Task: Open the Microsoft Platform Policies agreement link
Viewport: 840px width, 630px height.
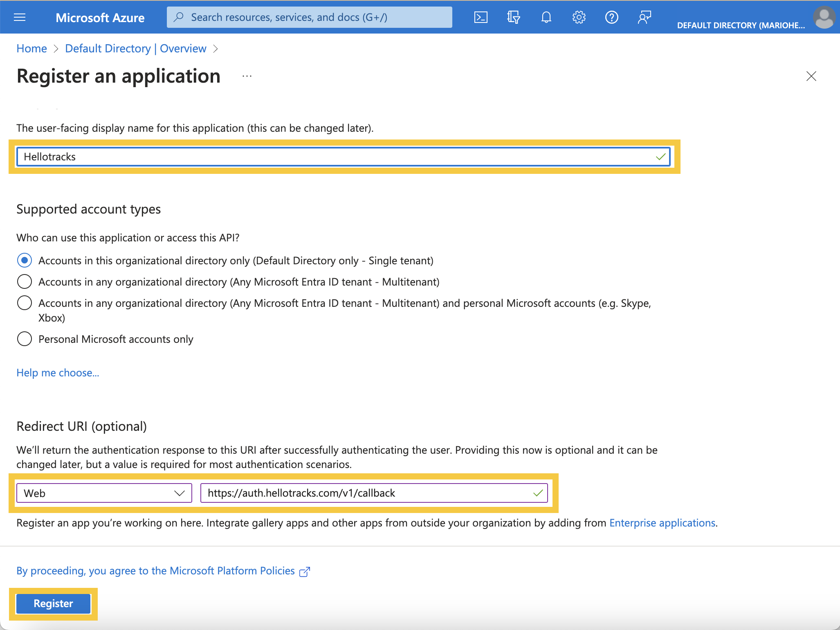Action: point(155,571)
